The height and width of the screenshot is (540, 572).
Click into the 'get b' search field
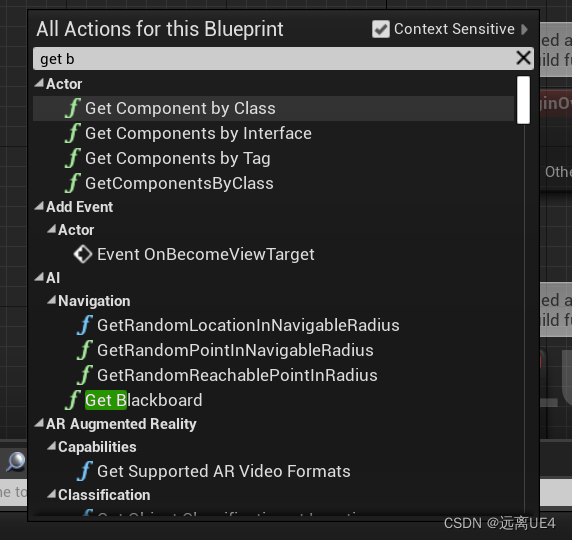click(x=274, y=58)
